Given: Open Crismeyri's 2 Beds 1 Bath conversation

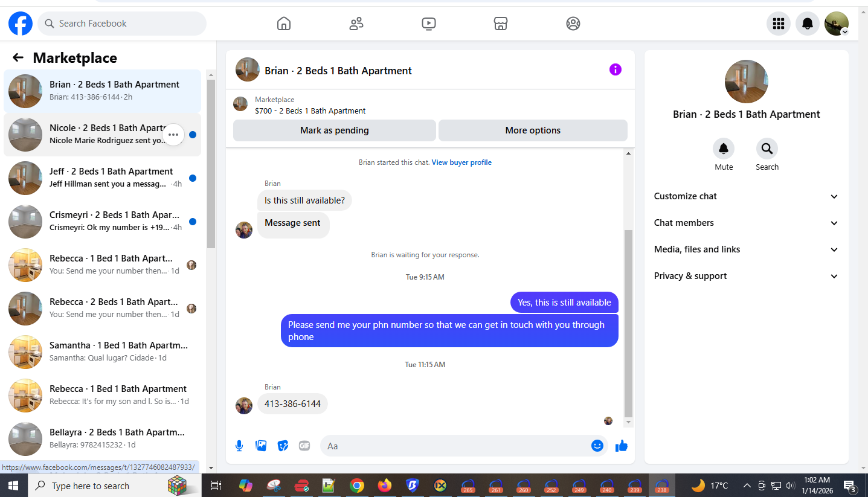Looking at the screenshot, I should pyautogui.click(x=103, y=222).
